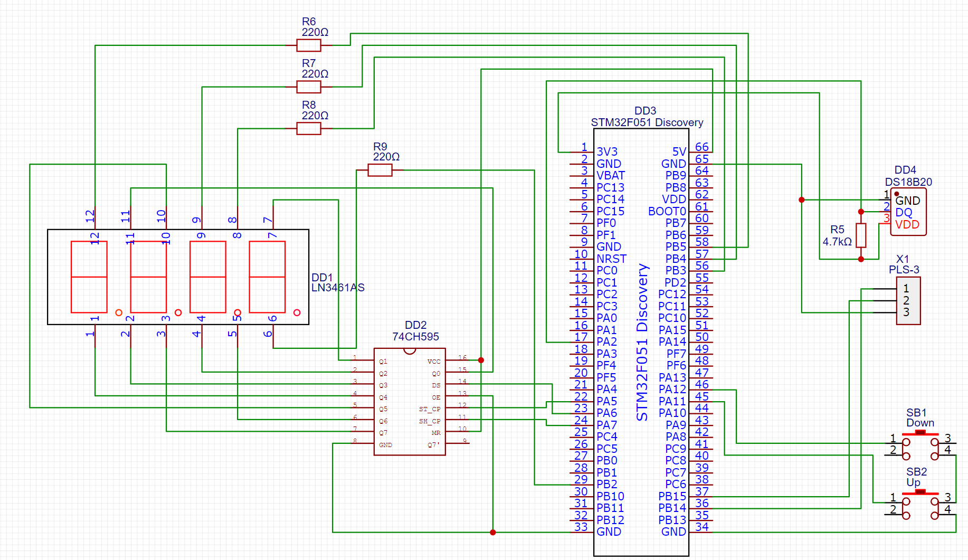Click the PC13 pin label

point(611,187)
